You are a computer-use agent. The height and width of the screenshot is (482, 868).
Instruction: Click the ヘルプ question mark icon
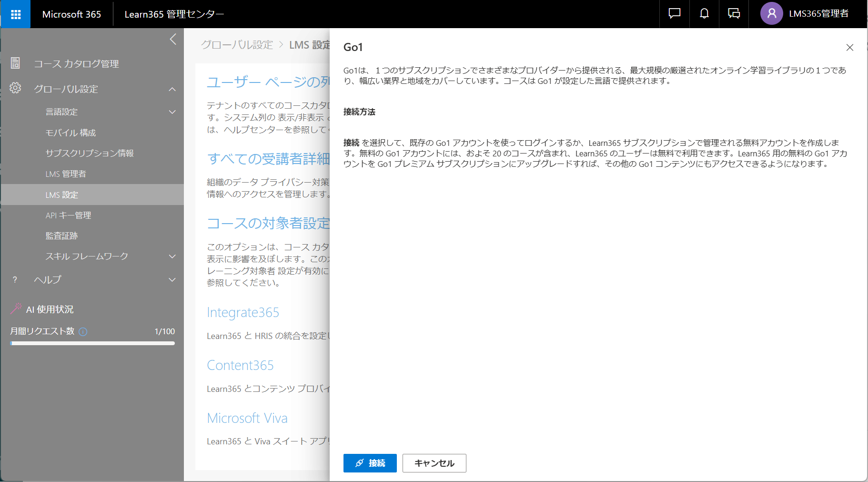coord(15,280)
